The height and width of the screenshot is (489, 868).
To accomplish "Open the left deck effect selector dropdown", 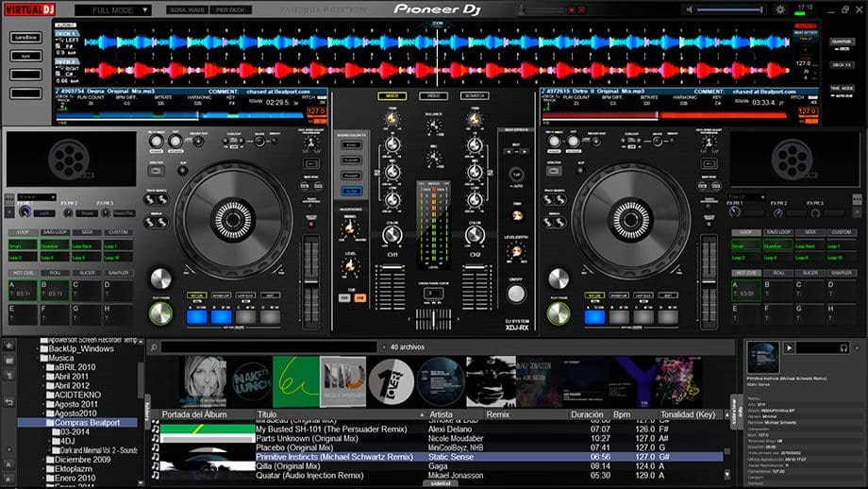I will coord(37,196).
